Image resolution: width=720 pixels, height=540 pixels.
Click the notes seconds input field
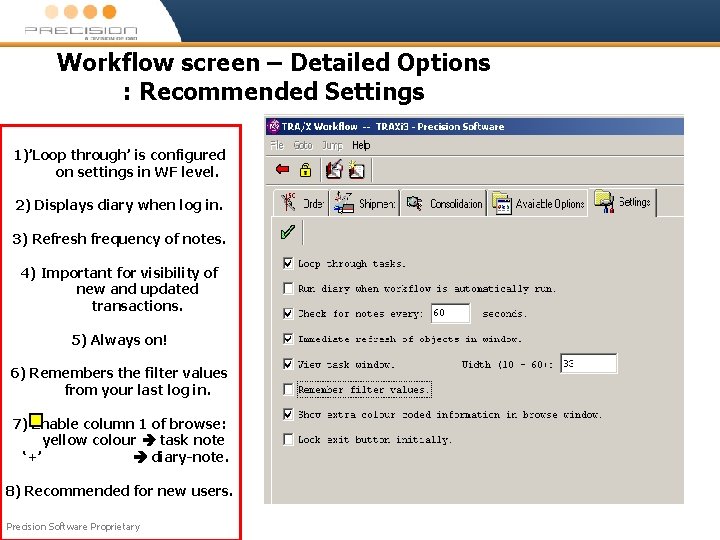click(x=450, y=313)
